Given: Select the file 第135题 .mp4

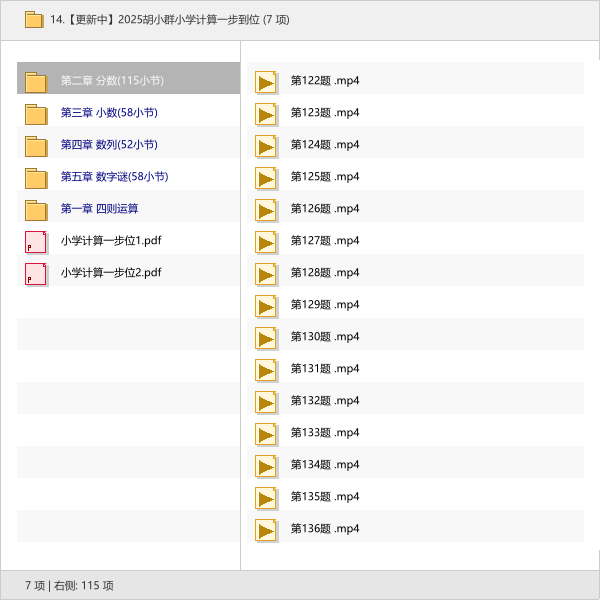Looking at the screenshot, I should (324, 497).
